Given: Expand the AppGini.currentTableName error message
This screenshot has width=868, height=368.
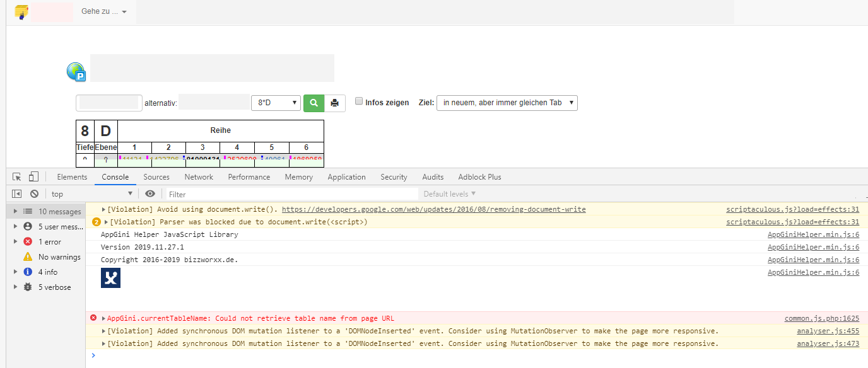Looking at the screenshot, I should point(104,318).
